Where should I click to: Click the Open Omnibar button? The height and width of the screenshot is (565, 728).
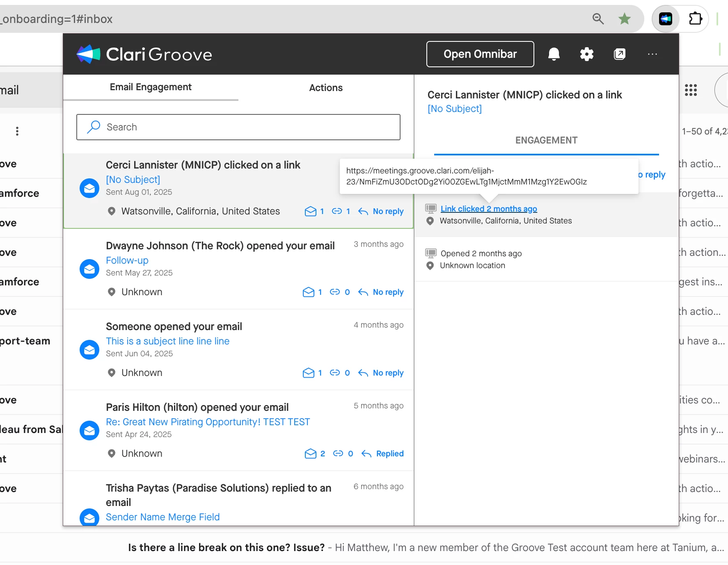coord(480,54)
